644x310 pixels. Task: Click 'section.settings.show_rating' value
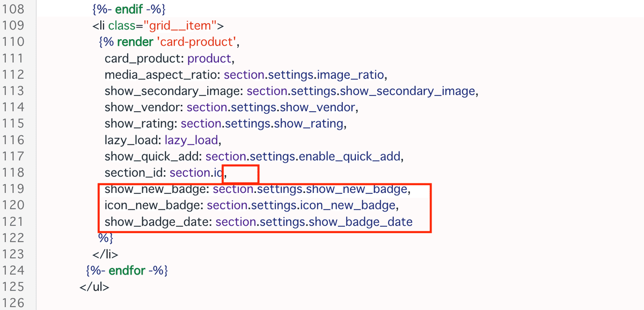pyautogui.click(x=263, y=124)
